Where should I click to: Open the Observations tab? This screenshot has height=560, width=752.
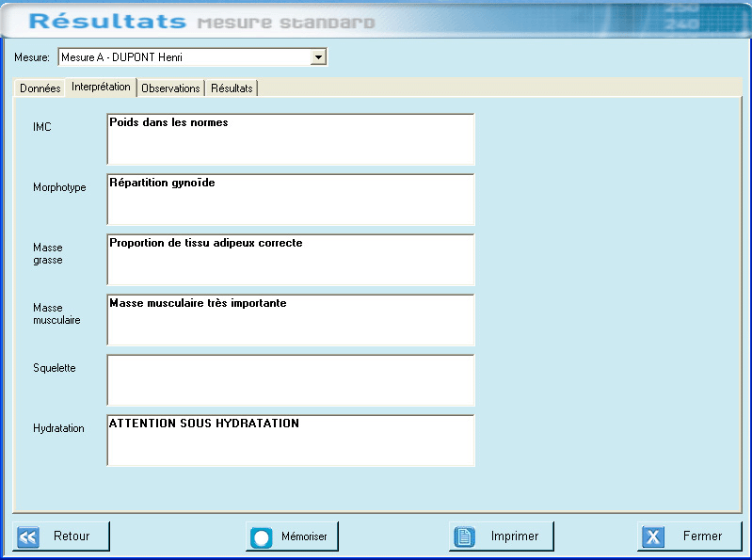[x=170, y=88]
